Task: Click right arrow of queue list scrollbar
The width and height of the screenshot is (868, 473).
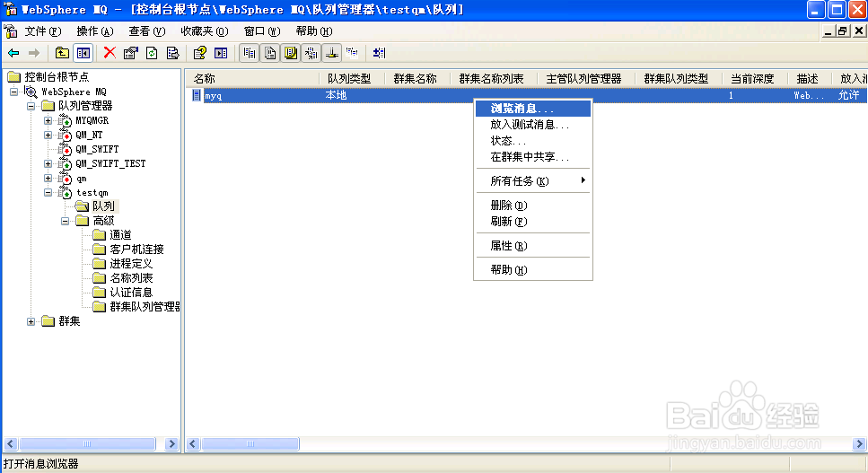Action: (859, 443)
